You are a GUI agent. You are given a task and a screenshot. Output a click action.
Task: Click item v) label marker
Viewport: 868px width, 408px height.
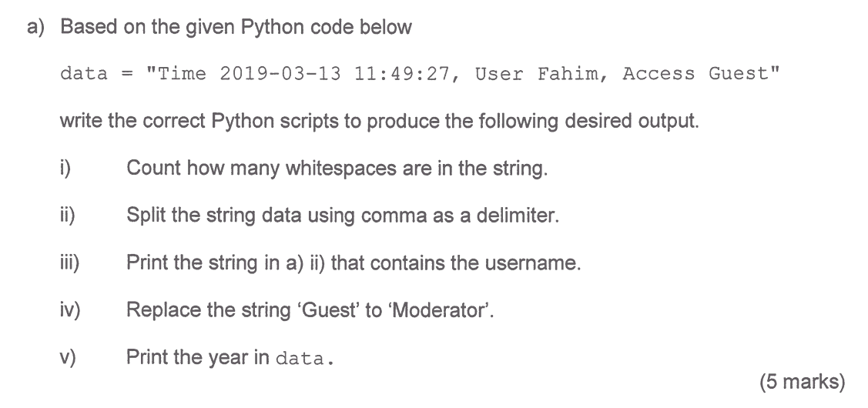[67, 357]
